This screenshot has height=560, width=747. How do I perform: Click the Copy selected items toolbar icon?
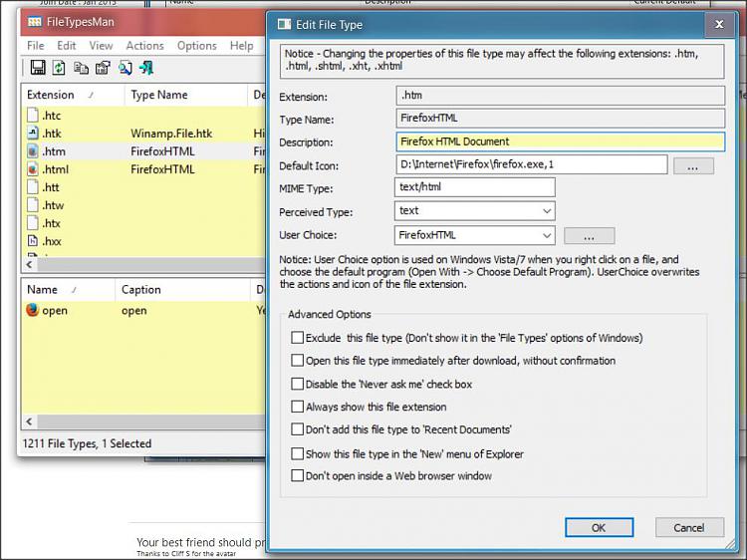click(x=81, y=68)
